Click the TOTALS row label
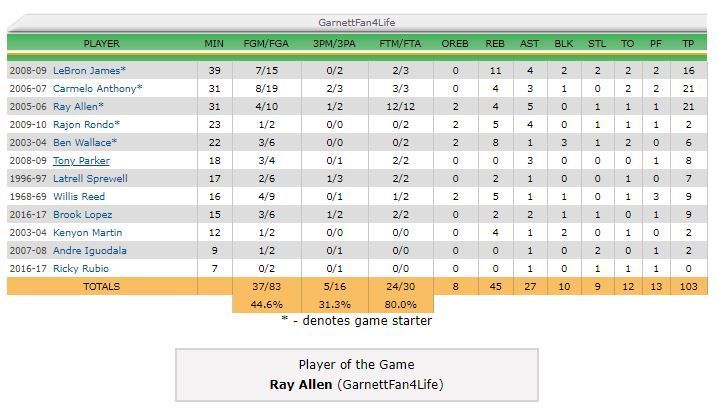 coord(102,286)
